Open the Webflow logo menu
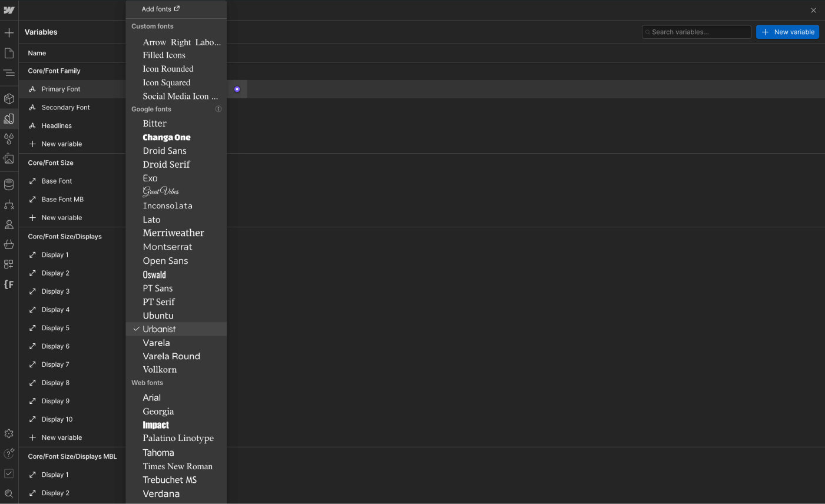This screenshot has width=825, height=504. (x=9, y=10)
